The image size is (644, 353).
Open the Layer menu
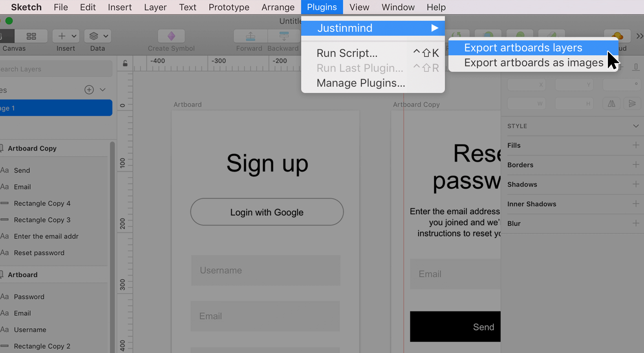(155, 7)
